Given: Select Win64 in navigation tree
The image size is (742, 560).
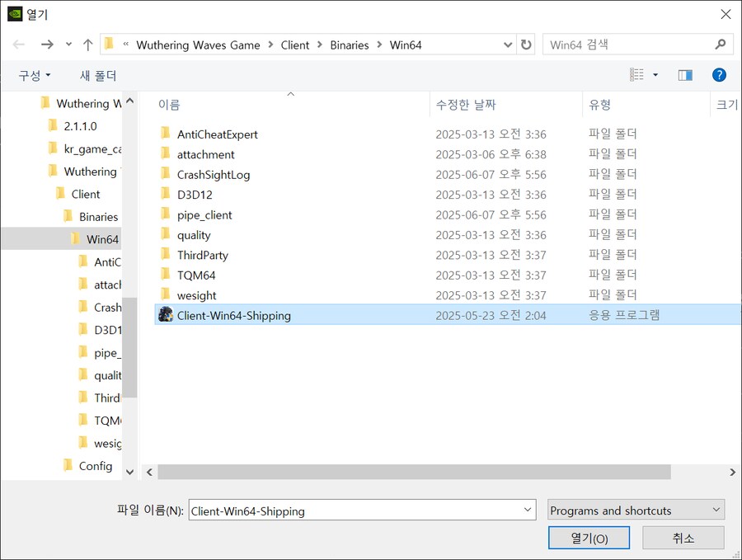Looking at the screenshot, I should [102, 239].
